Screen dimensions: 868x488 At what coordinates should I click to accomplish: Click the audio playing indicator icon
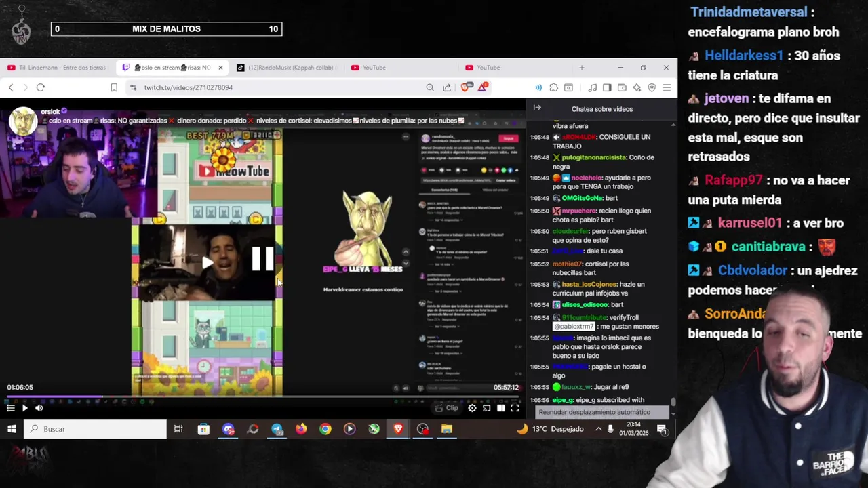click(538, 87)
